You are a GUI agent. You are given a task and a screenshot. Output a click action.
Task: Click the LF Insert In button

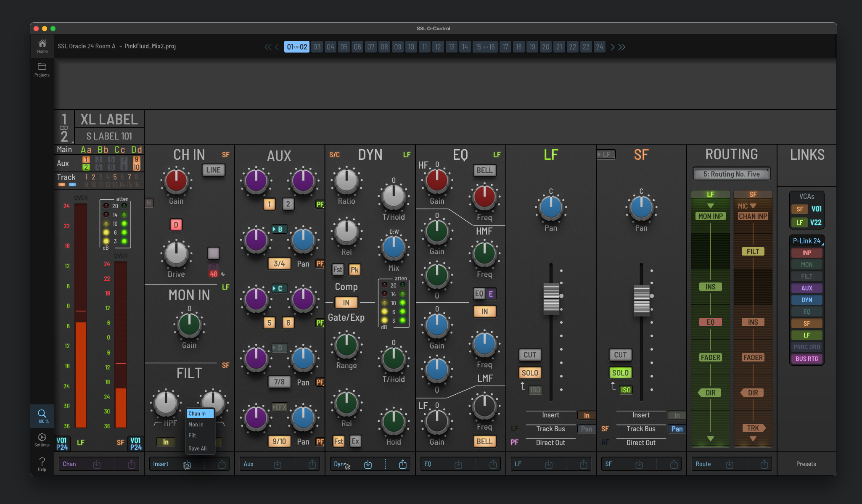pyautogui.click(x=587, y=415)
